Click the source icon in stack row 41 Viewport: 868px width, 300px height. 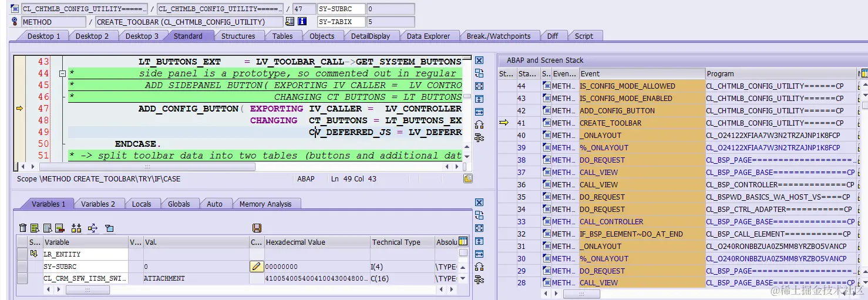pyautogui.click(x=546, y=123)
